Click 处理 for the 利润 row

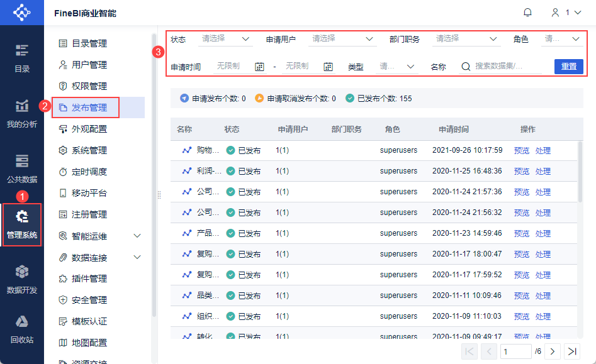point(543,172)
